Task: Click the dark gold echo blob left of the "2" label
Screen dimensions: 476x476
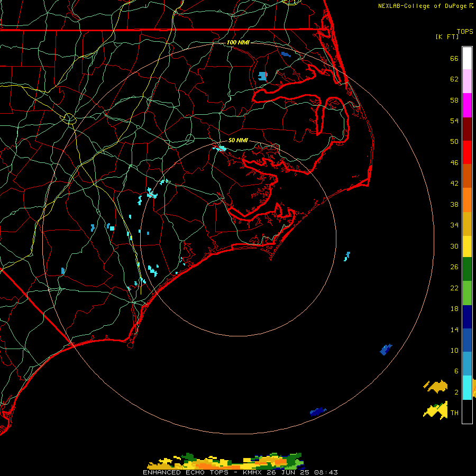Action: click(436, 386)
